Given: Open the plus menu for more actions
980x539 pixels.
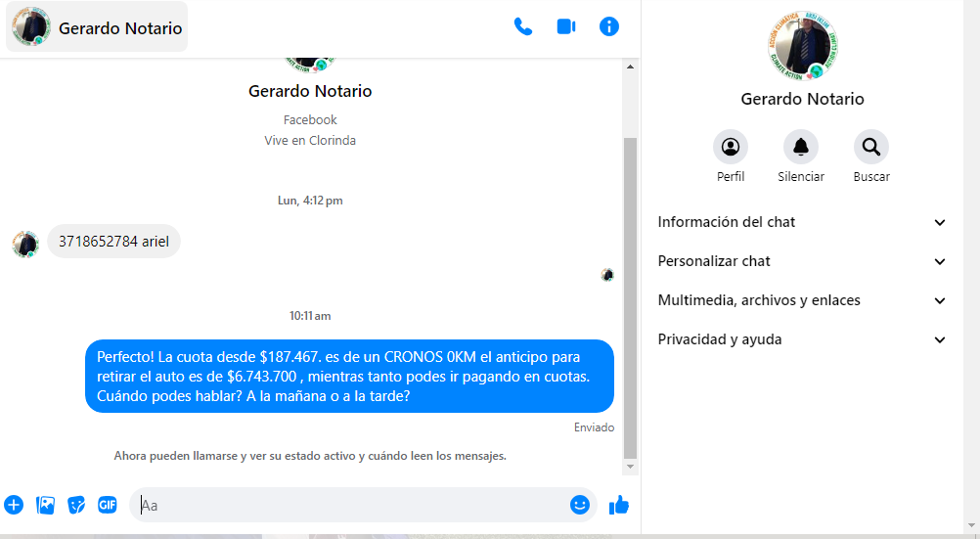Looking at the screenshot, I should coord(14,505).
